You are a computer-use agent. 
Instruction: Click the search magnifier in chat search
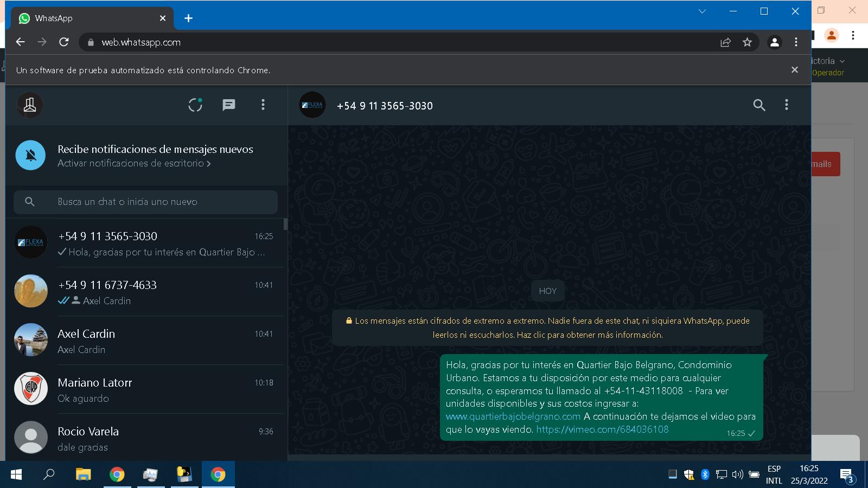click(x=30, y=202)
